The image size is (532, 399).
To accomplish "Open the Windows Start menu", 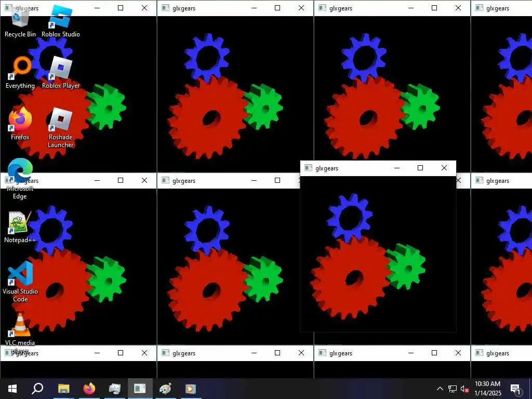I will (12, 389).
